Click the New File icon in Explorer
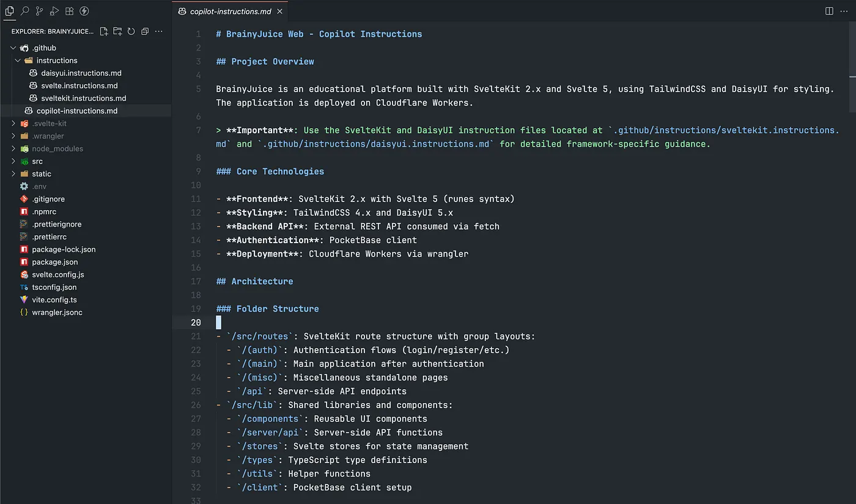 coord(104,31)
